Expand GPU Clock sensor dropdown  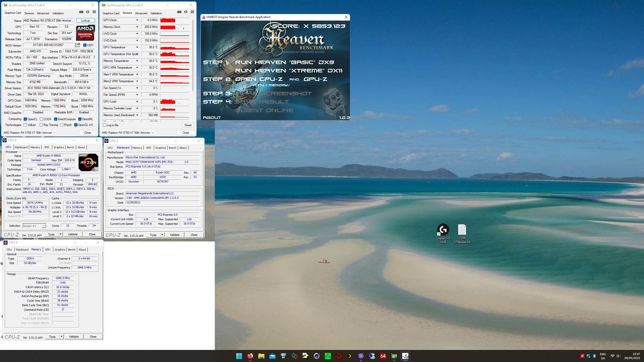coord(137,20)
